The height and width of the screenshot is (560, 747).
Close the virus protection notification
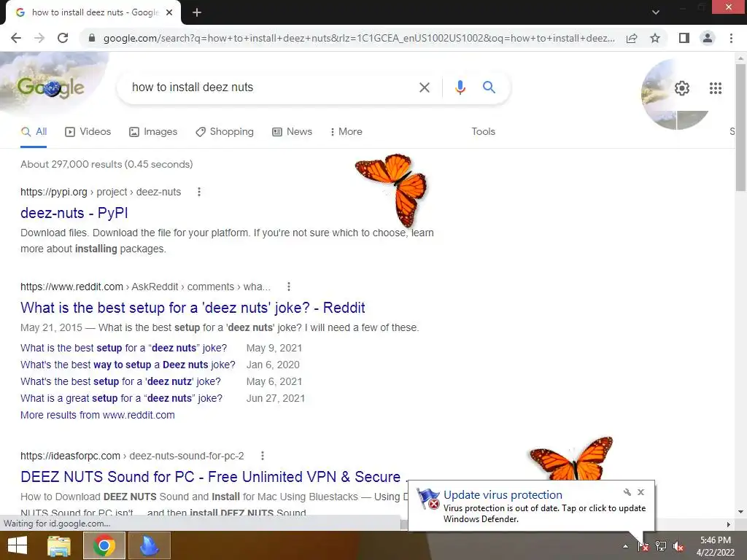[x=640, y=492]
